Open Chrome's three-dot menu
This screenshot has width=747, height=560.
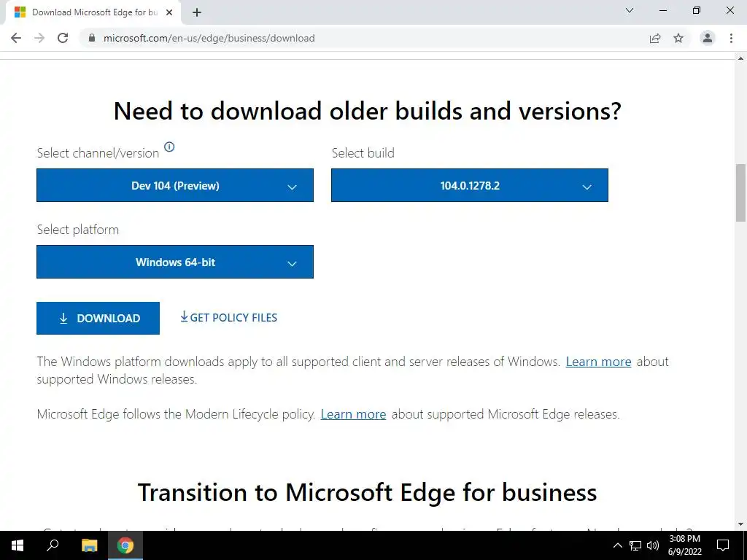[731, 38]
